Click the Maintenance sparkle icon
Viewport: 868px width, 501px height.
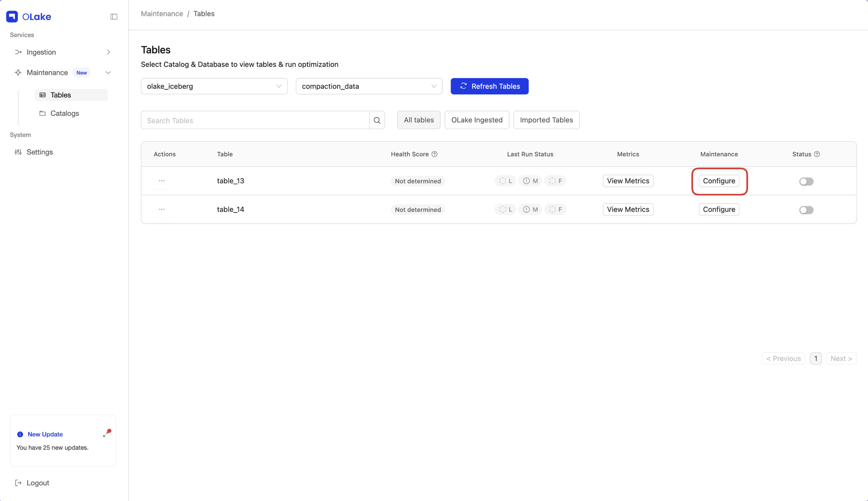pyautogui.click(x=18, y=72)
